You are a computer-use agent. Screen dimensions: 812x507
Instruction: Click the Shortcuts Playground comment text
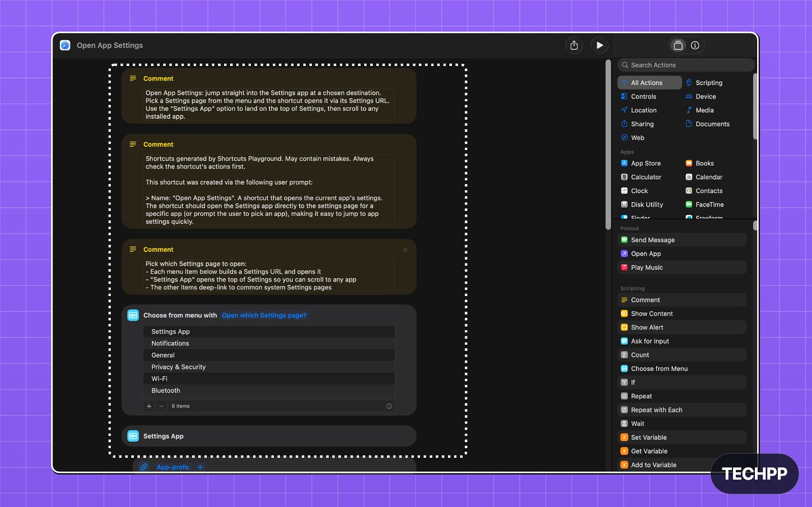click(x=269, y=190)
